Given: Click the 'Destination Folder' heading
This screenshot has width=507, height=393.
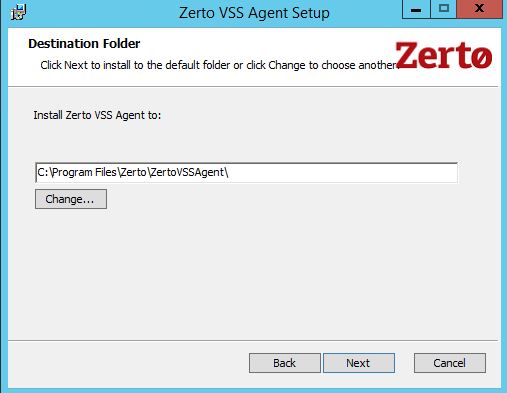Looking at the screenshot, I should (x=84, y=44).
